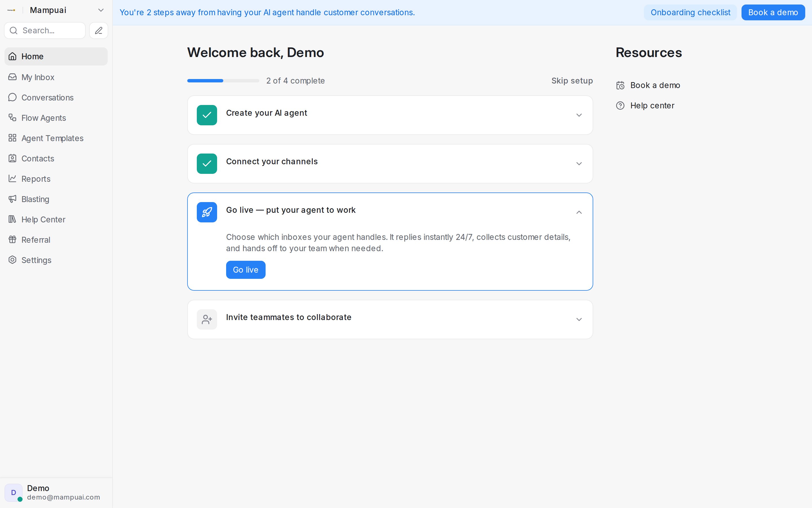
Task: Click the Agent Templates grid icon
Action: tap(12, 138)
